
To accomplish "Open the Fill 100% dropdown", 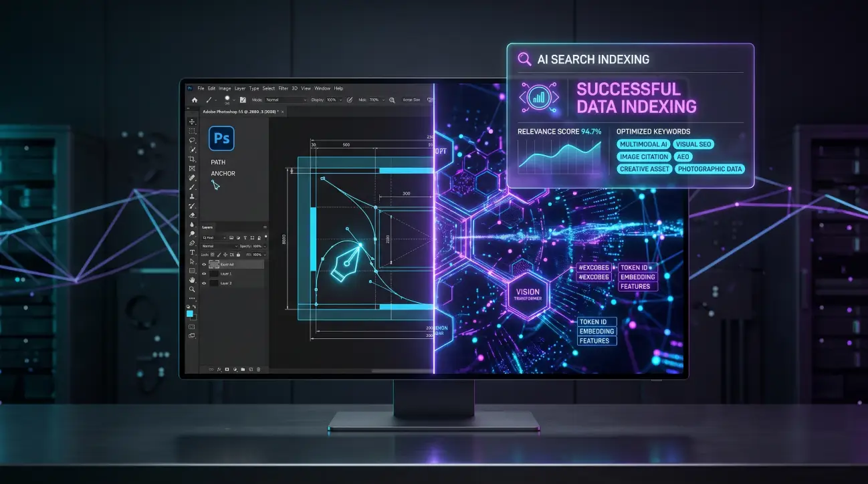I will (258, 255).
